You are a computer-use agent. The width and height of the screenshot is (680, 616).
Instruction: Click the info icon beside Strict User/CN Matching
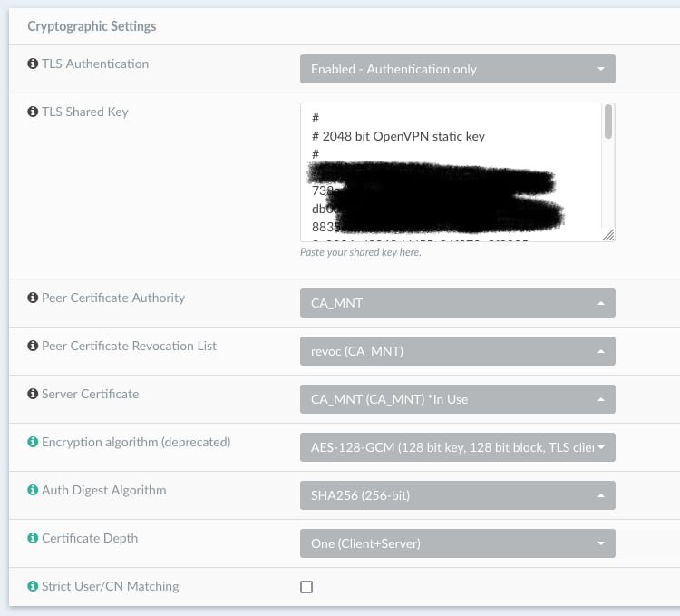[x=34, y=587]
